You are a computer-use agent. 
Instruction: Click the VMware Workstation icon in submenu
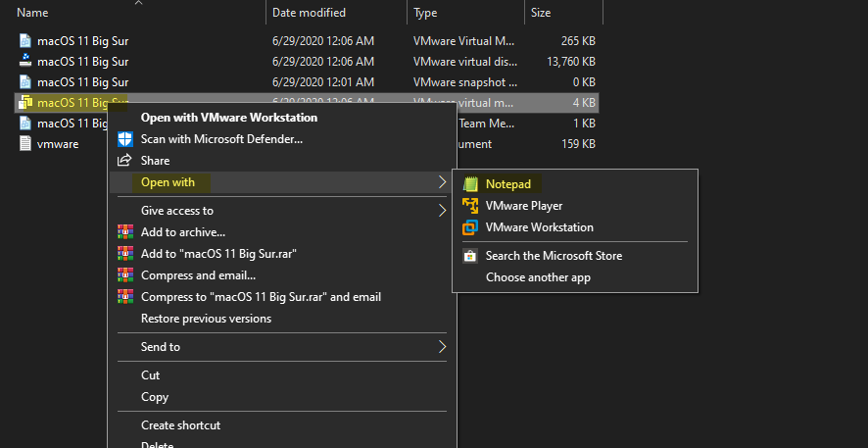(x=470, y=227)
